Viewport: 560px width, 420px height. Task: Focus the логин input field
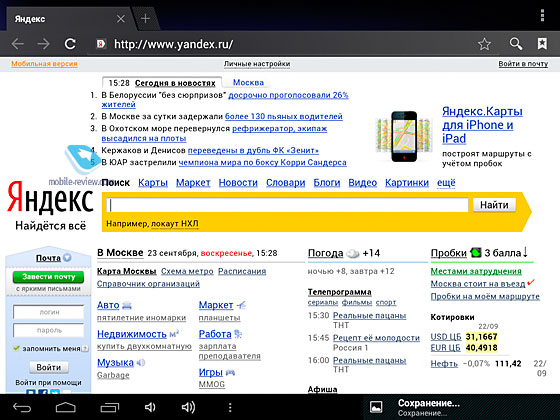[49, 312]
